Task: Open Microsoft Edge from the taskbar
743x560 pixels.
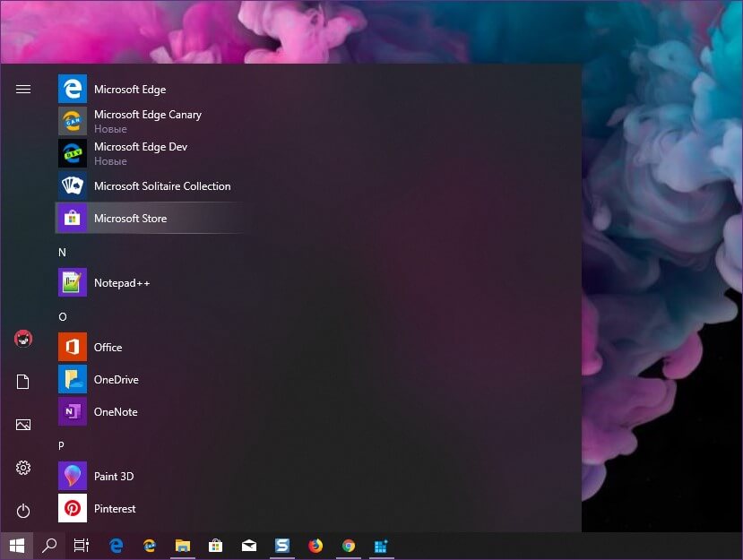Action: coord(117,546)
